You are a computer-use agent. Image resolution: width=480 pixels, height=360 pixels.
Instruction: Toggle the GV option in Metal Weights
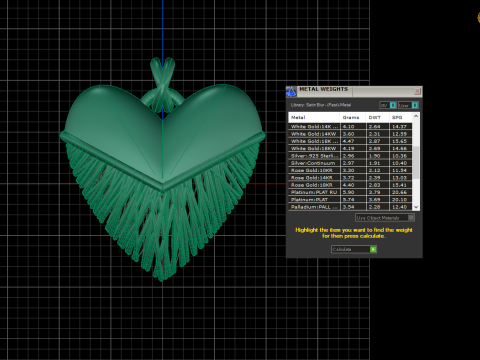(388, 105)
